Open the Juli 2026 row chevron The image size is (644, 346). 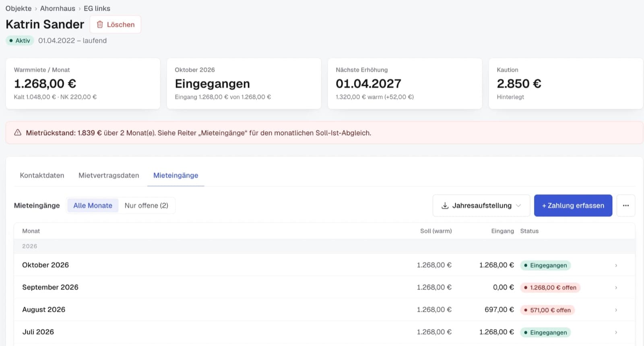click(616, 332)
